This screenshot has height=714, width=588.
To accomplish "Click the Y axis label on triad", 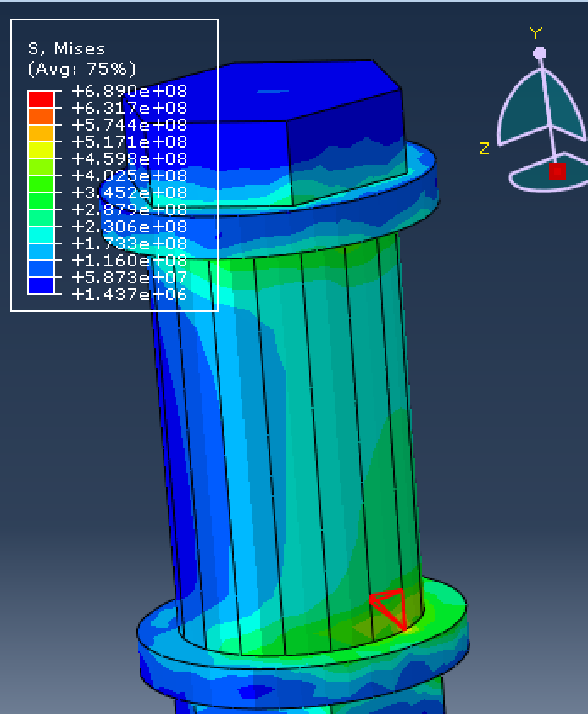I will point(535,33).
